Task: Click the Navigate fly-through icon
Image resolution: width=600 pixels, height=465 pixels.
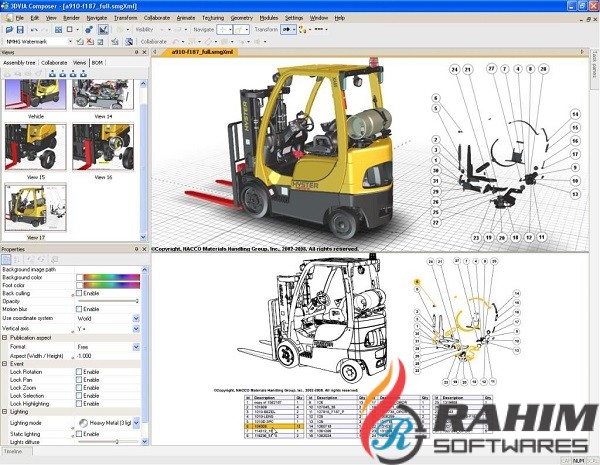Action: tap(238, 29)
